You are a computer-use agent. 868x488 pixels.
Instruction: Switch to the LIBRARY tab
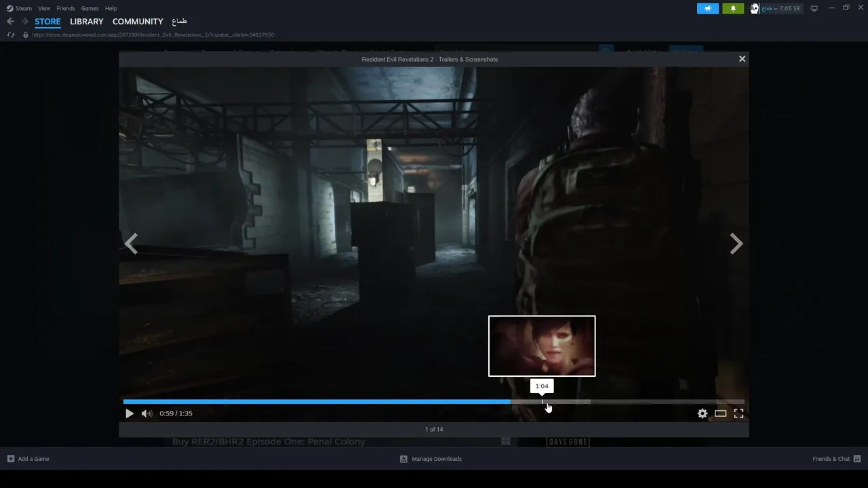[x=87, y=22]
